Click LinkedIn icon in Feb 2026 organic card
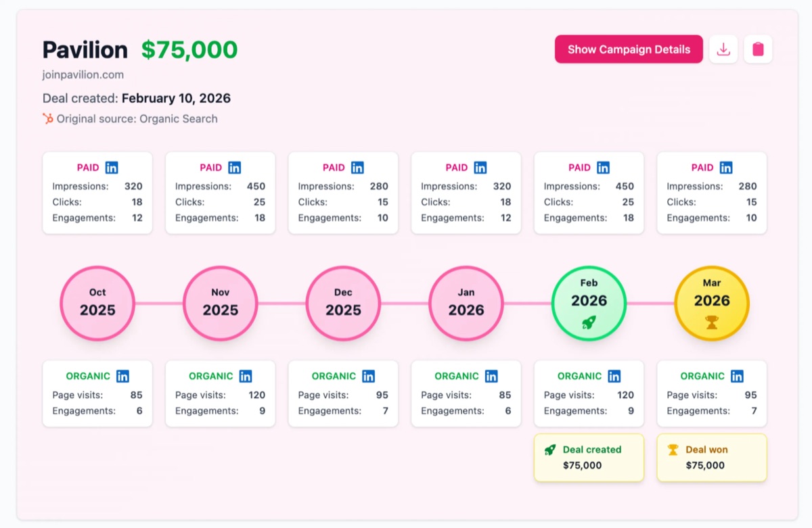Screen dimensions: 812x528 coord(614,376)
